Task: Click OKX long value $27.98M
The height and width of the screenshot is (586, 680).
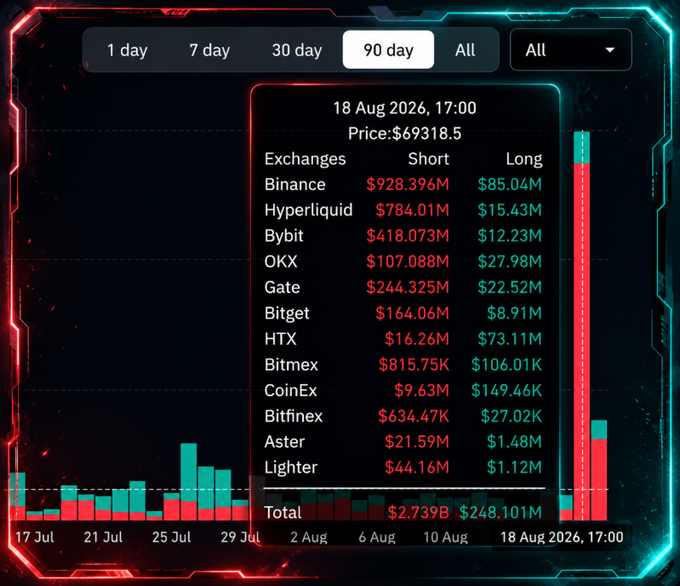Action: pos(510,262)
